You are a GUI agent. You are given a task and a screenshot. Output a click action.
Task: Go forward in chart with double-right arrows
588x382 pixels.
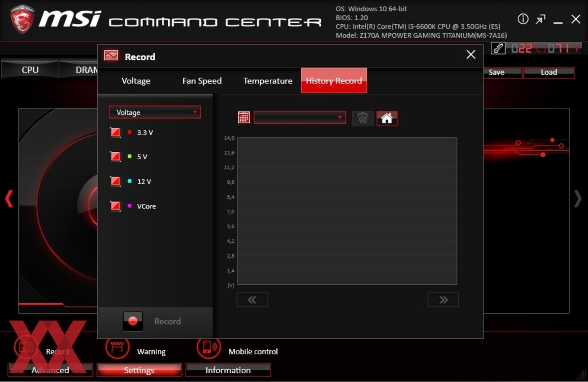click(x=443, y=300)
